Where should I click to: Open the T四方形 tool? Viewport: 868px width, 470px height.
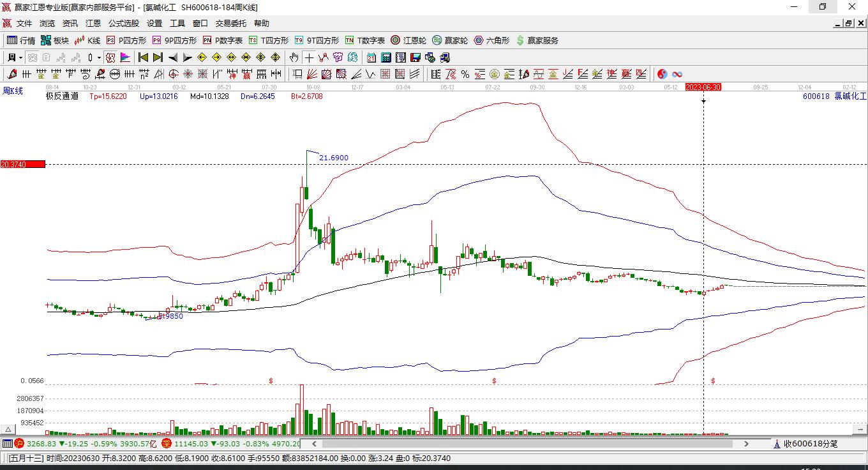269,40
